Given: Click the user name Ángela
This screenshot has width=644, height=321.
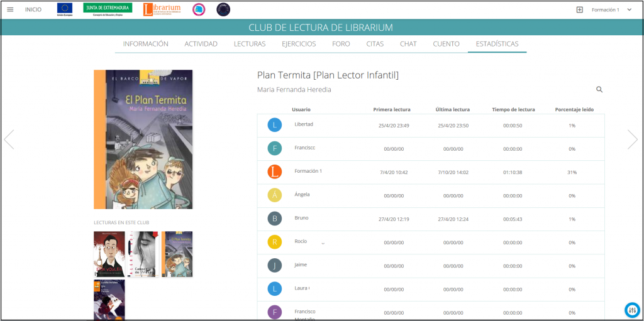Looking at the screenshot, I should [303, 194].
